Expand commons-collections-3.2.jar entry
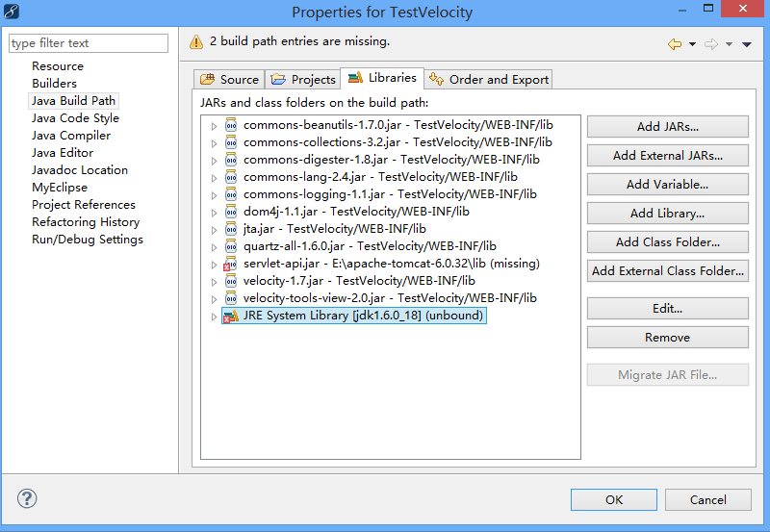The width and height of the screenshot is (770, 532). pos(214,143)
